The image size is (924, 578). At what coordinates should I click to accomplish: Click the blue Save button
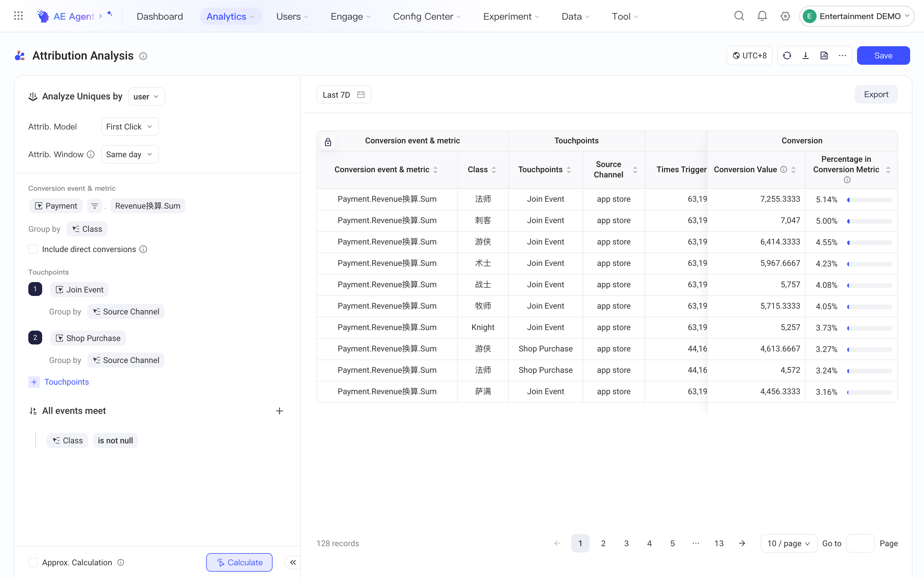pos(883,55)
